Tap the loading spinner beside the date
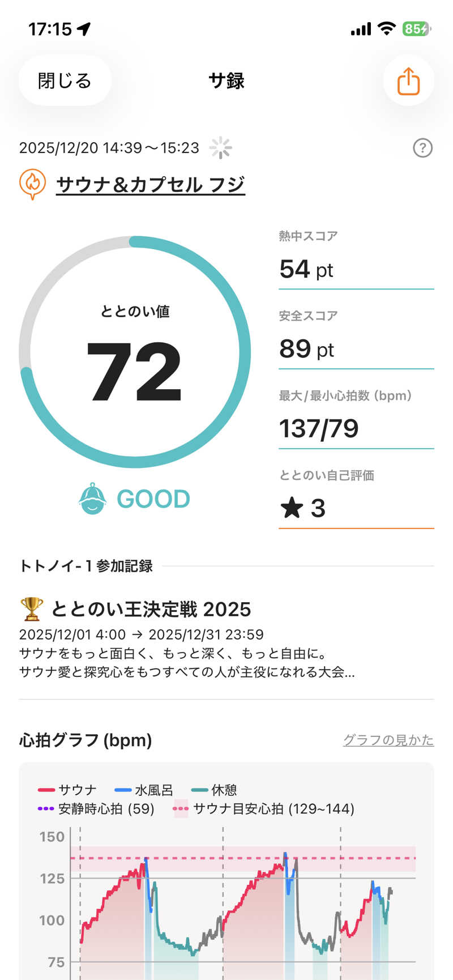 (220, 148)
